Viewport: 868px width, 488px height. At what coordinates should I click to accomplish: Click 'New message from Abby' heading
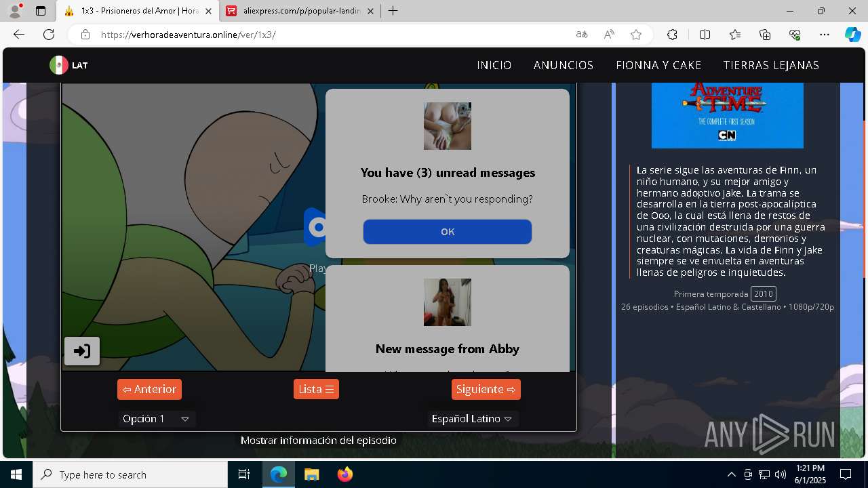tap(448, 349)
